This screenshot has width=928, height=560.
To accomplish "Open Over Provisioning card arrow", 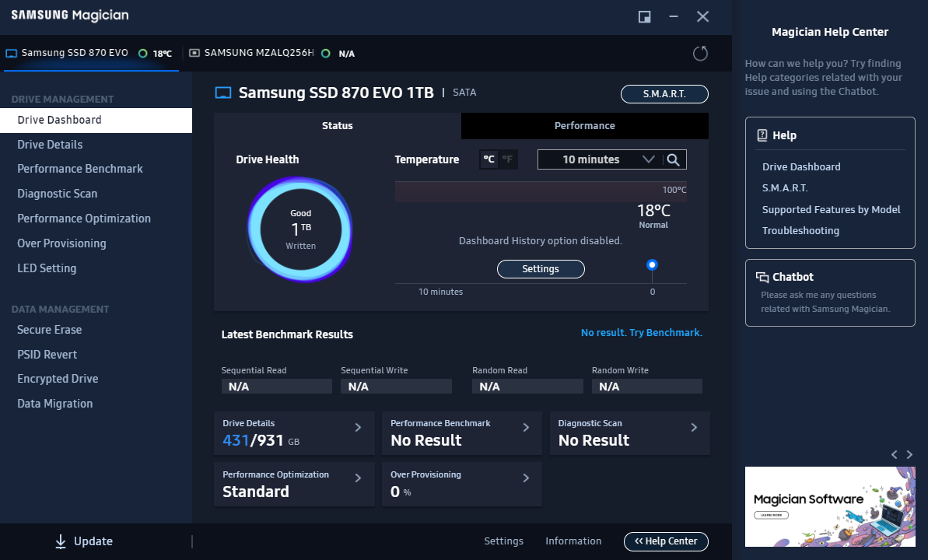I will (x=526, y=478).
